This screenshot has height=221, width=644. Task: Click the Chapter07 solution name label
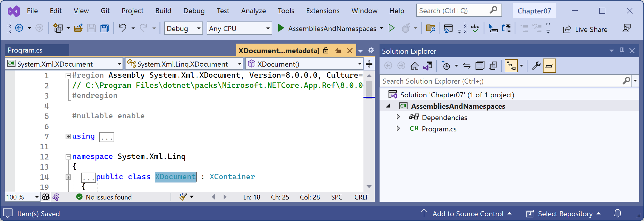[534, 11]
